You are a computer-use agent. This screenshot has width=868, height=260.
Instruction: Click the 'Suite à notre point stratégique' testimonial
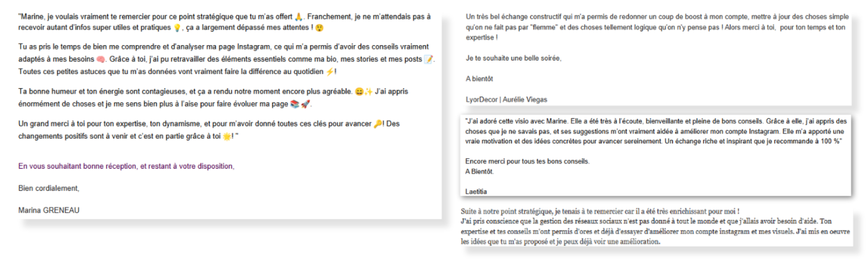click(x=655, y=227)
